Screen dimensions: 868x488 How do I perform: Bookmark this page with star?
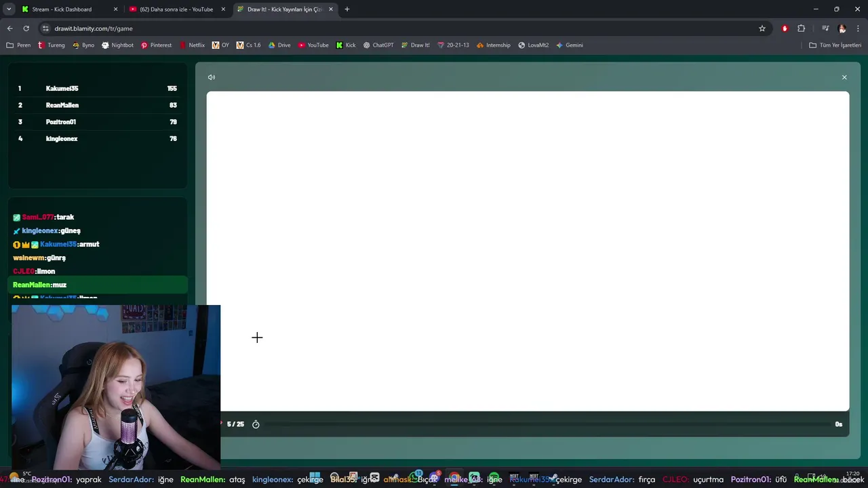click(762, 28)
